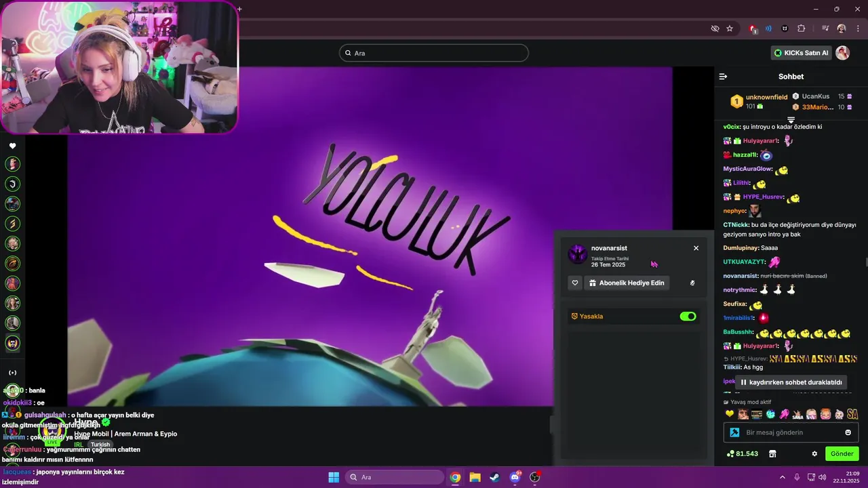Image resolution: width=868 pixels, height=488 pixels.
Task: Click the heart icon on novanarsist card
Action: (575, 283)
